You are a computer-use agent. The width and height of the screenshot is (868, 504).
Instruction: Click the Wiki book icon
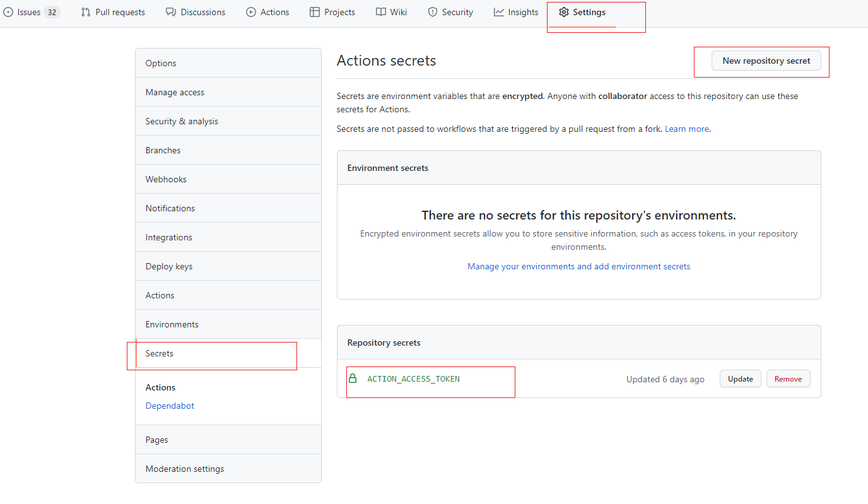381,12
